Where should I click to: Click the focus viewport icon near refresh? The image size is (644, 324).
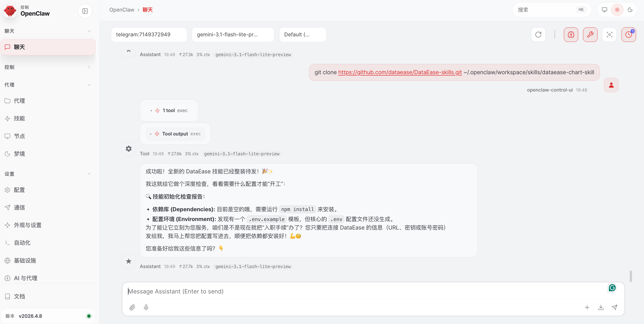(x=609, y=35)
